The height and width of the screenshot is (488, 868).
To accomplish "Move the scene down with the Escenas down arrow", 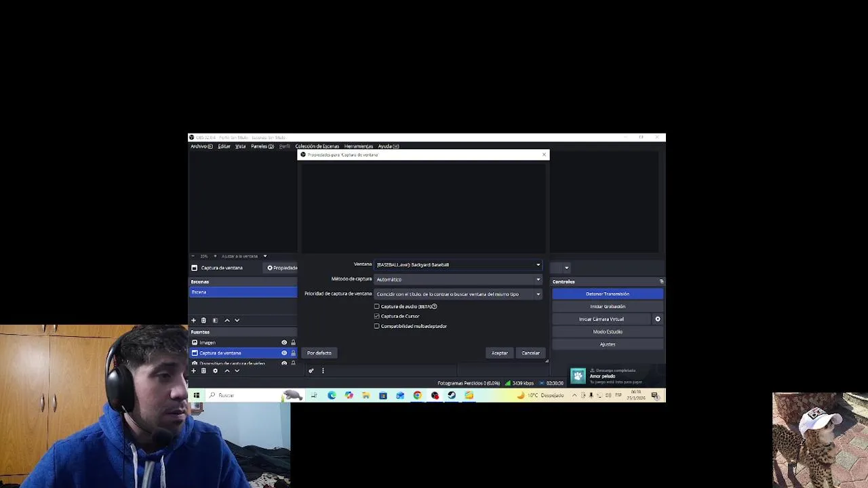I will pos(237,320).
